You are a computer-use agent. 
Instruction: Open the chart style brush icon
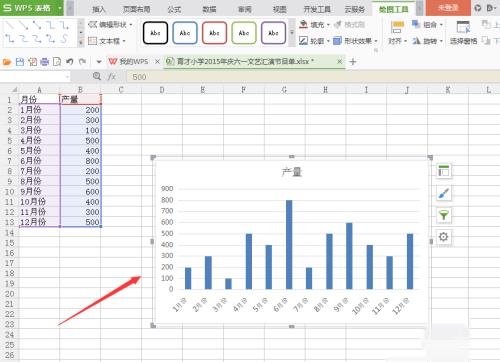[444, 193]
